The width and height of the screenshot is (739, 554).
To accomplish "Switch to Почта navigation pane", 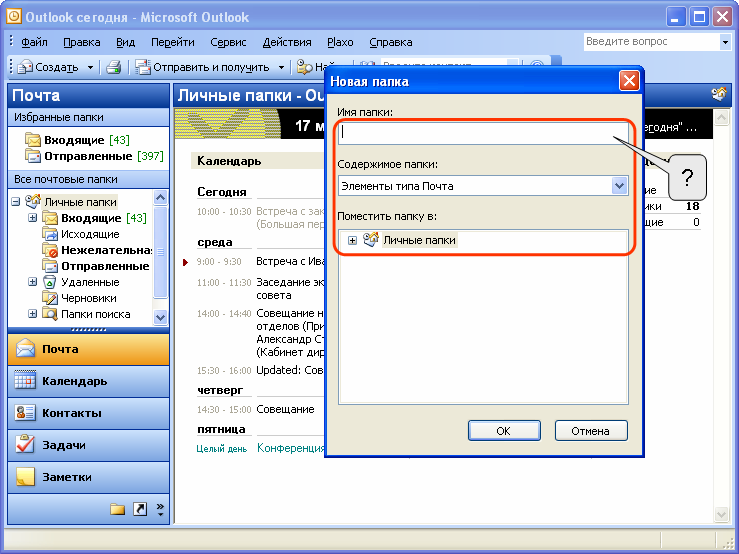I will (89, 349).
